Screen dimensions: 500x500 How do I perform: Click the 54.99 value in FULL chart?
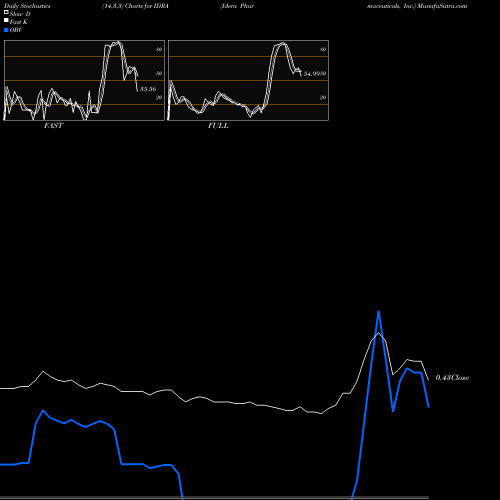pyautogui.click(x=313, y=74)
